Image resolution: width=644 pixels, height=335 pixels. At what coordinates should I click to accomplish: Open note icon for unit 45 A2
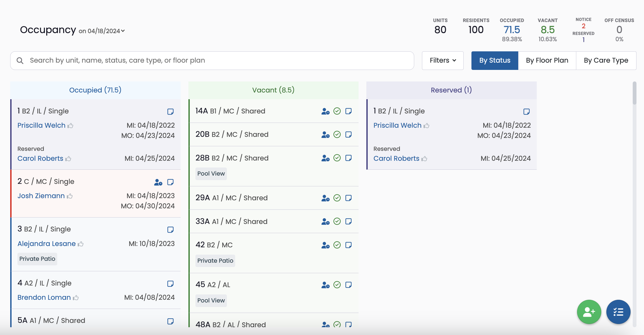coord(349,285)
